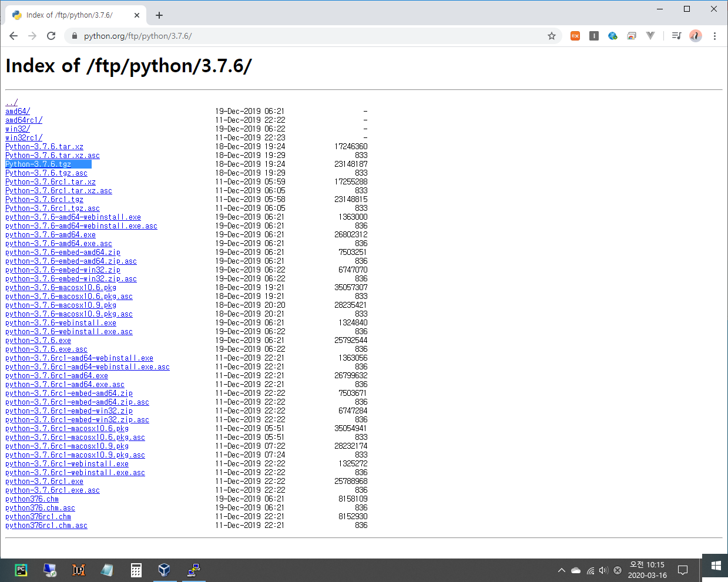This screenshot has height=582, width=728.
Task: Open the PuTTY-style terminal taskbar icon
Action: [193, 570]
